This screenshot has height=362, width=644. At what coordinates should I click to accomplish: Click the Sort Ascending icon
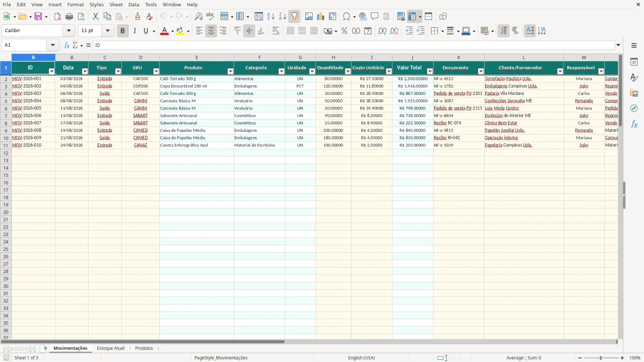point(271,17)
